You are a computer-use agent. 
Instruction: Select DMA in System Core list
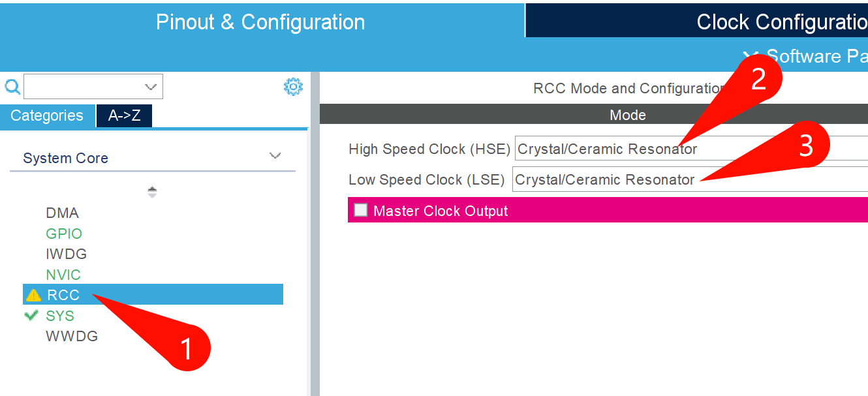tap(62, 213)
